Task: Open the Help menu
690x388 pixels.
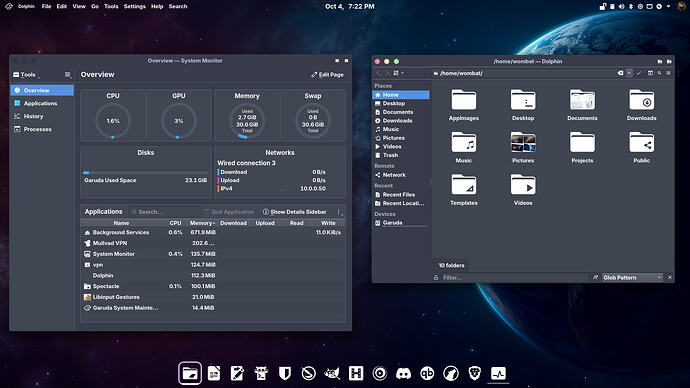Action: coord(157,6)
